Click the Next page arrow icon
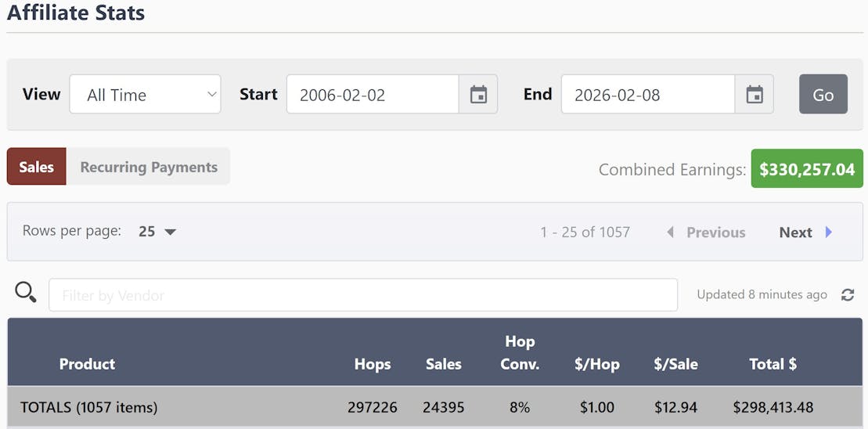868x429 pixels. 829,233
